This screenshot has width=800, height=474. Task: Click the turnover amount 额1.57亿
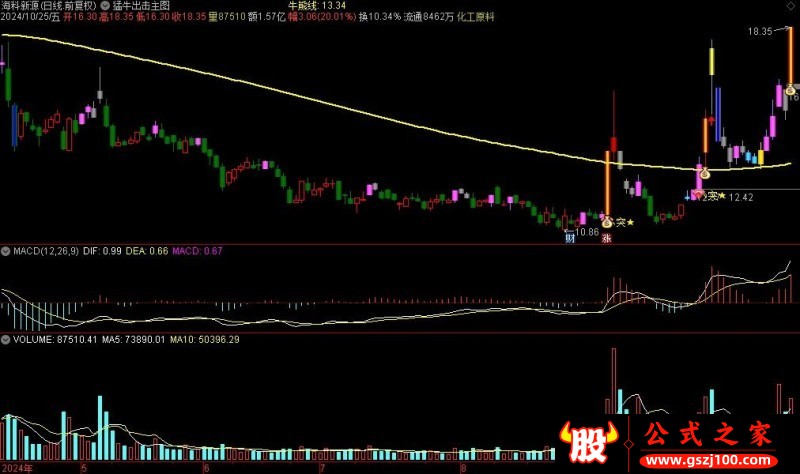pos(267,17)
